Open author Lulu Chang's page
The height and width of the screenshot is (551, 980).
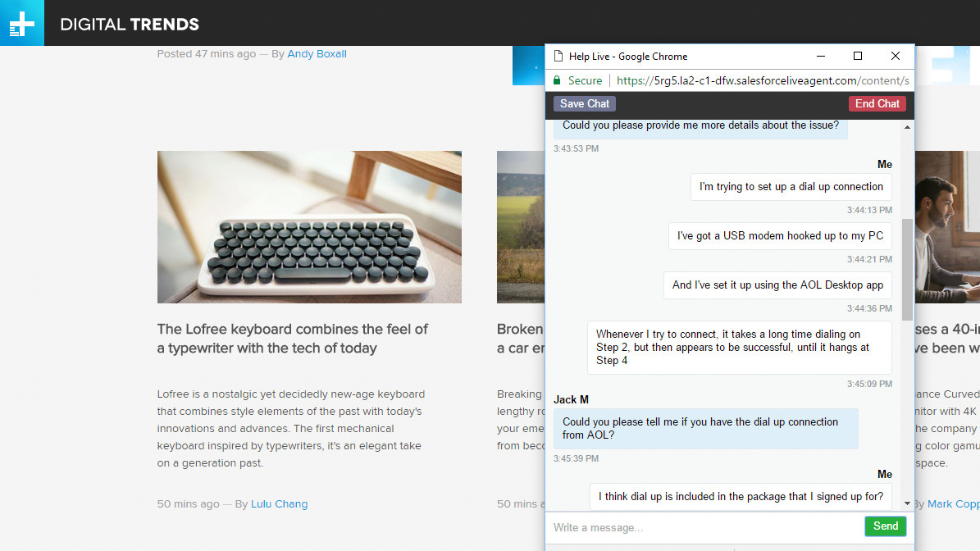click(x=280, y=504)
